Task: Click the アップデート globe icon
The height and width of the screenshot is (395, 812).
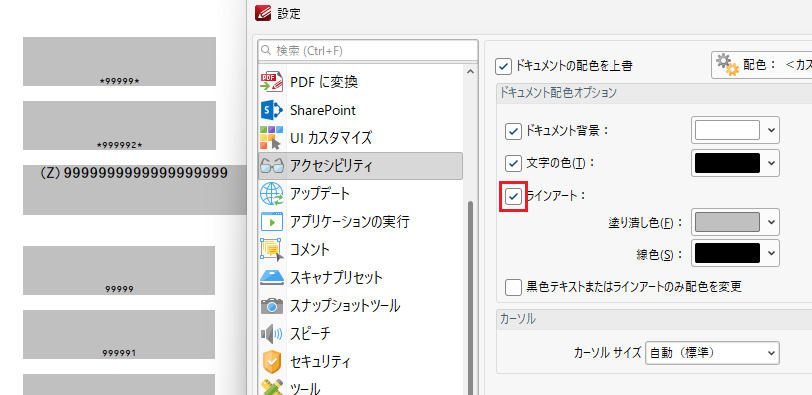Action: pyautogui.click(x=271, y=194)
